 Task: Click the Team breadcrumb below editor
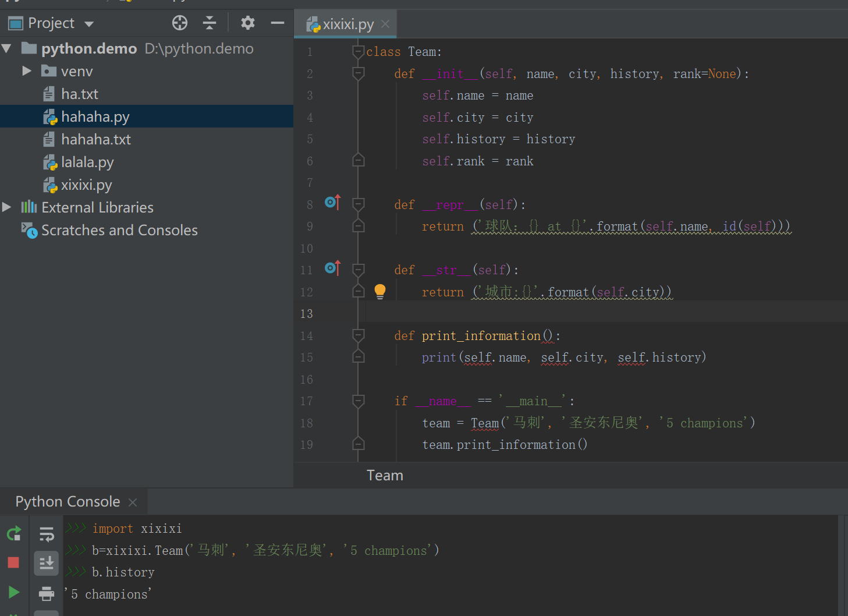pyautogui.click(x=385, y=476)
